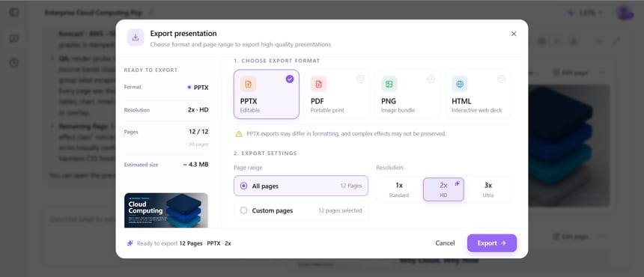Screen dimensions: 644x277
Task: Click the expand icon in background toolbar
Action: tap(616, 41)
